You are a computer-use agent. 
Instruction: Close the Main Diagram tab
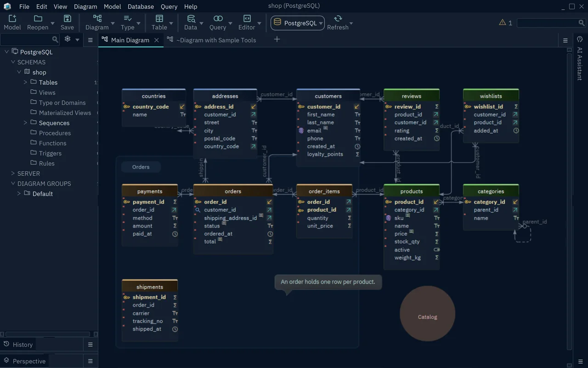coord(157,40)
